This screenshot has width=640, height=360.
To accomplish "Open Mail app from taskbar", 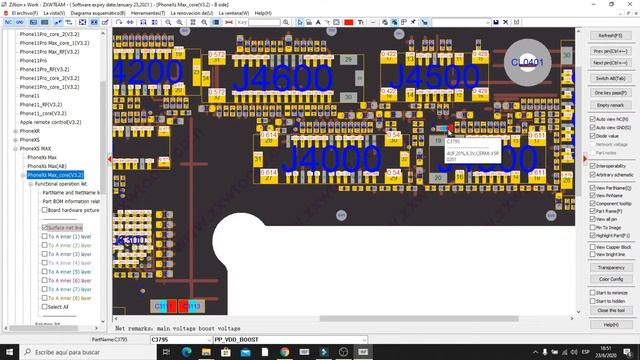I will [245, 352].
